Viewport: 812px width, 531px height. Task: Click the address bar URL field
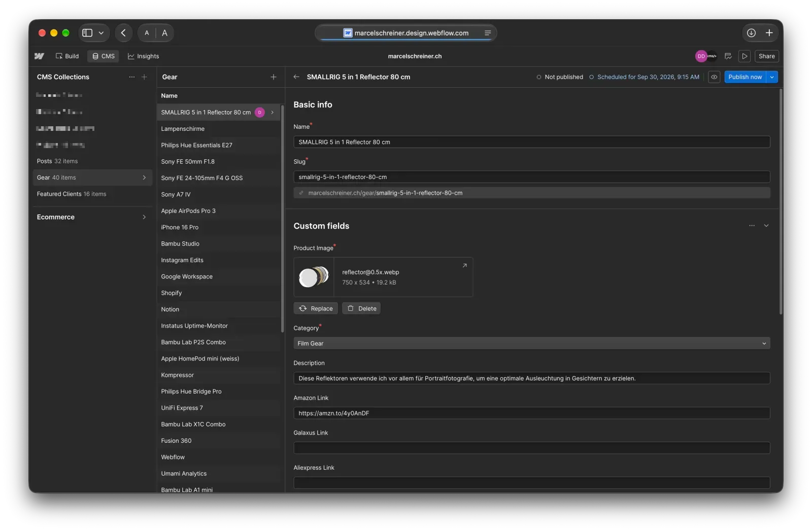pyautogui.click(x=406, y=33)
